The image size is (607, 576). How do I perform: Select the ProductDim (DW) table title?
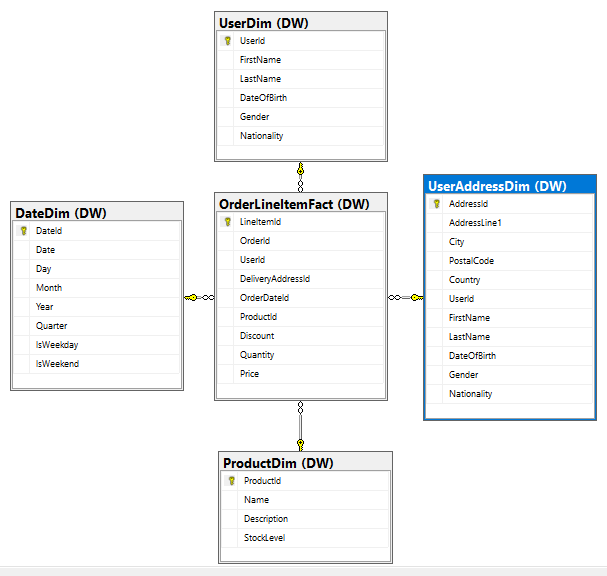coord(278,463)
